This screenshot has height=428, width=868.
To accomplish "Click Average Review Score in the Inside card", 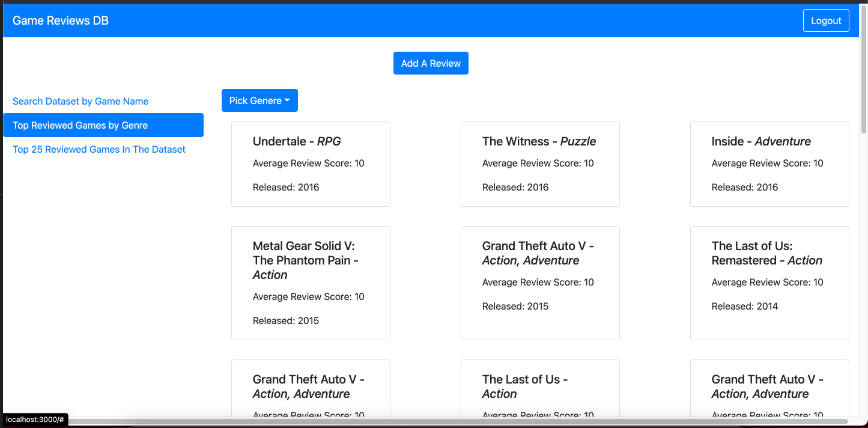I will (767, 164).
